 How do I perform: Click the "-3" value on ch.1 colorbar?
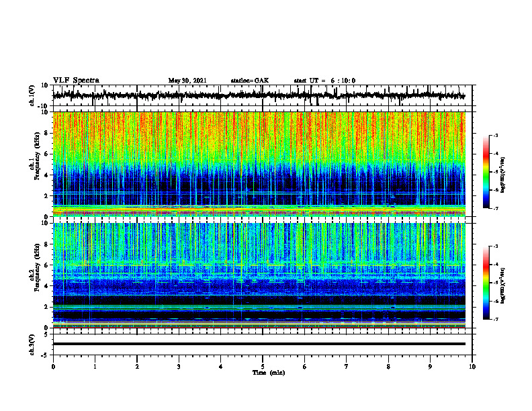(495, 136)
